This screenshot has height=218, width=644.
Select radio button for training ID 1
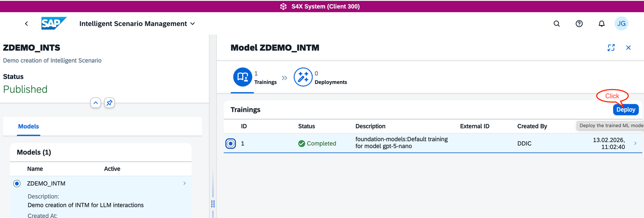tap(230, 144)
